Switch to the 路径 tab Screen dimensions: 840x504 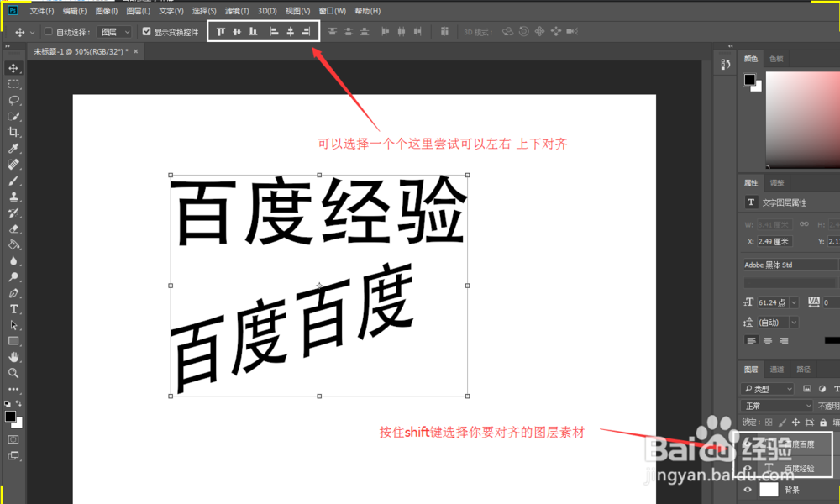point(804,369)
